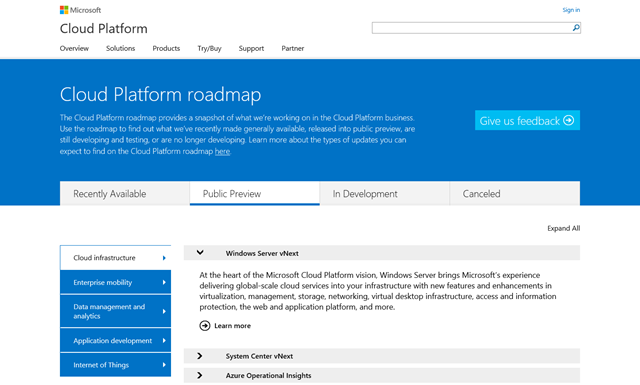
Task: Select the Cloud infrastructure category
Action: click(x=116, y=258)
